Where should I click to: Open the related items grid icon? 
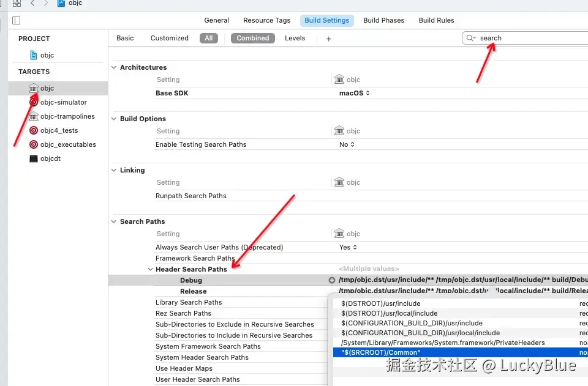tap(17, 4)
